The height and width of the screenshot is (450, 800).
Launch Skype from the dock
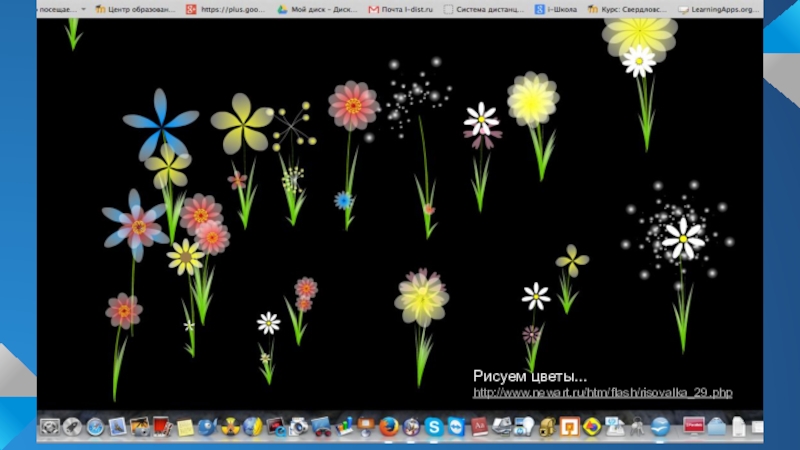(434, 427)
